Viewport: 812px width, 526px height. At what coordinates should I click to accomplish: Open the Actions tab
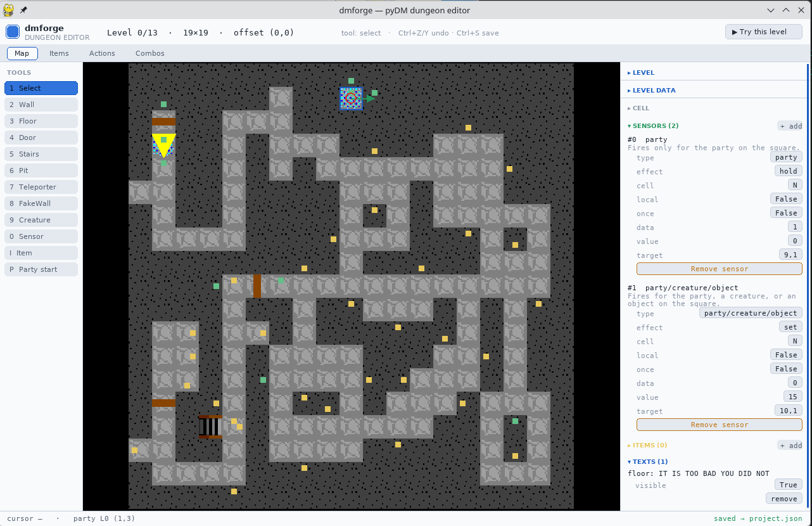click(x=102, y=53)
